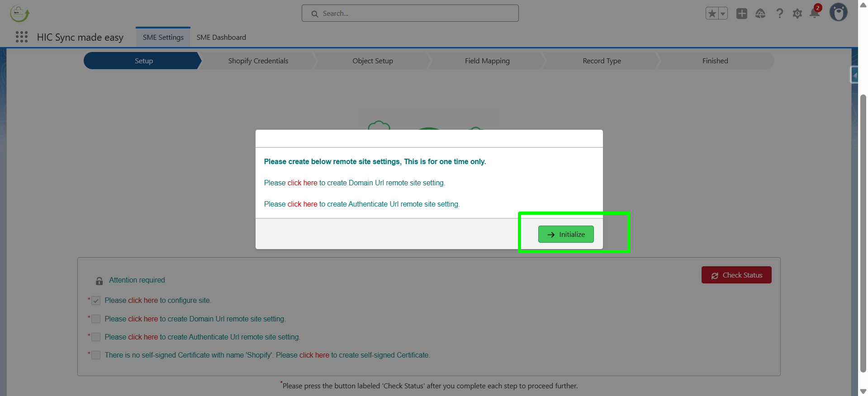Screen dimensions: 868x396
Task: Toggle the configure site checkbox
Action: point(96,301)
